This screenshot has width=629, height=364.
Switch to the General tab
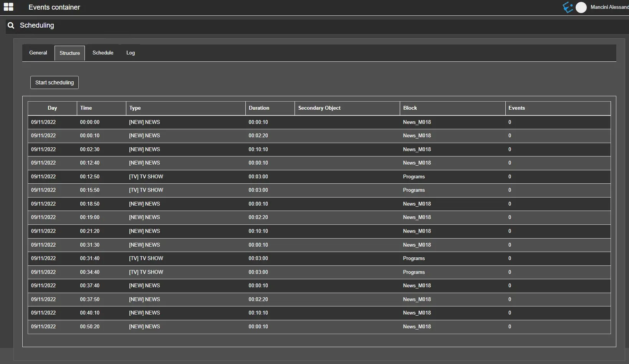coord(38,53)
